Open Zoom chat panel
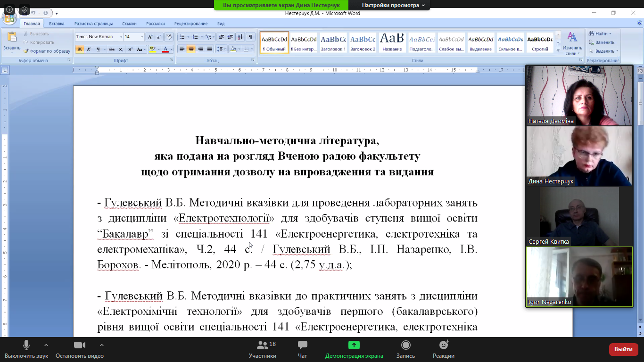The height and width of the screenshot is (362, 644). tap(303, 349)
